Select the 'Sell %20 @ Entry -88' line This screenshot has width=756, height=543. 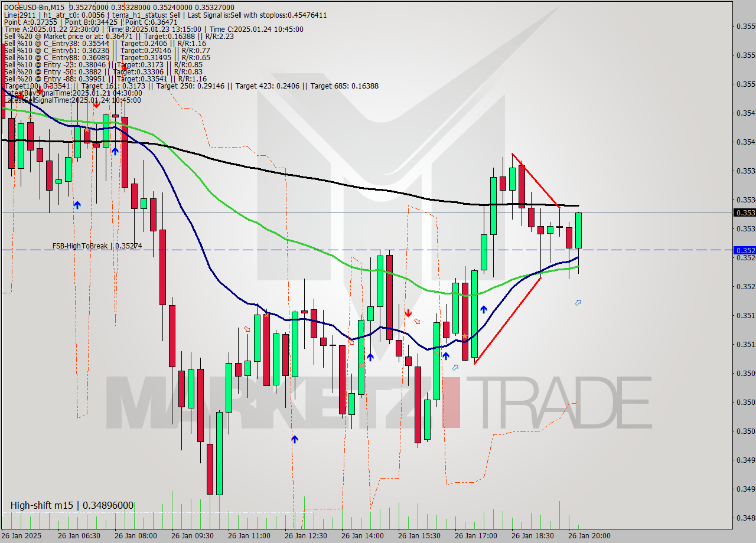(105, 78)
